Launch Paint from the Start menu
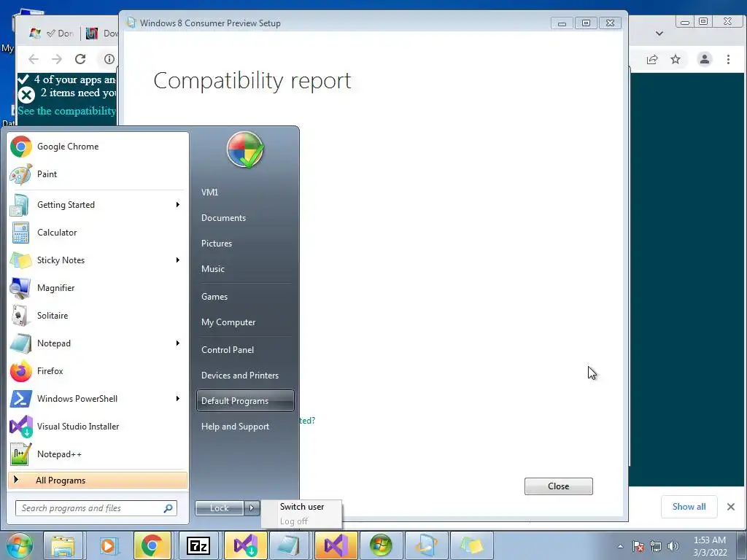The height and width of the screenshot is (560, 747). click(98, 174)
